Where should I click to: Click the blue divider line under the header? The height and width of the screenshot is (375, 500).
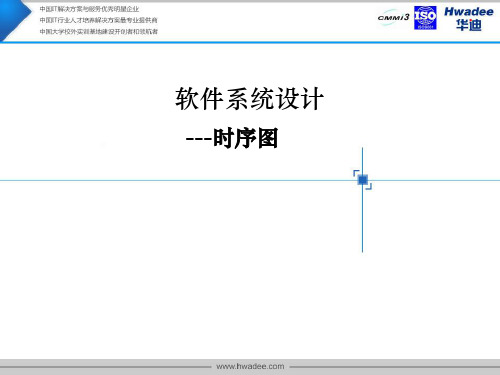click(250, 42)
